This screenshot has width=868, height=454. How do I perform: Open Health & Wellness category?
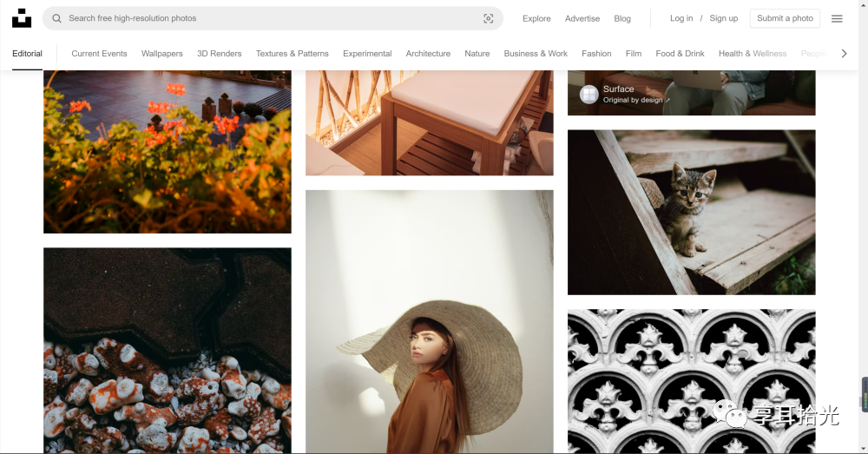(x=753, y=54)
